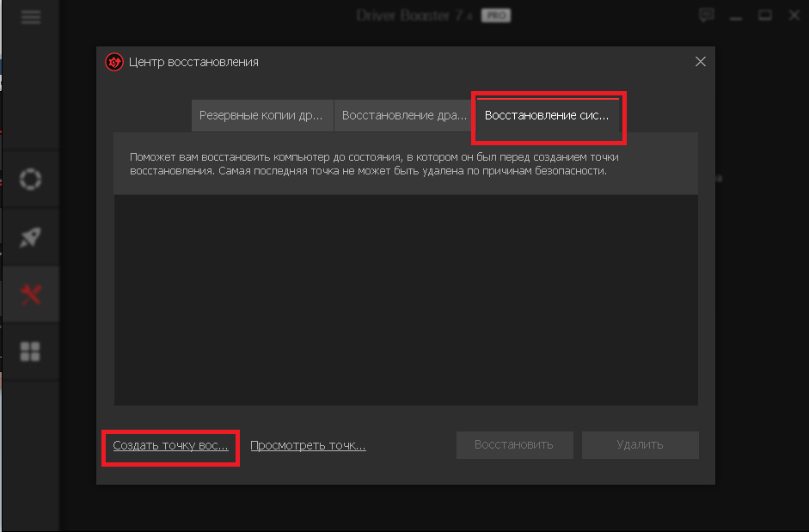
Task: Minimize the Driver Booster window
Action: coord(736,15)
